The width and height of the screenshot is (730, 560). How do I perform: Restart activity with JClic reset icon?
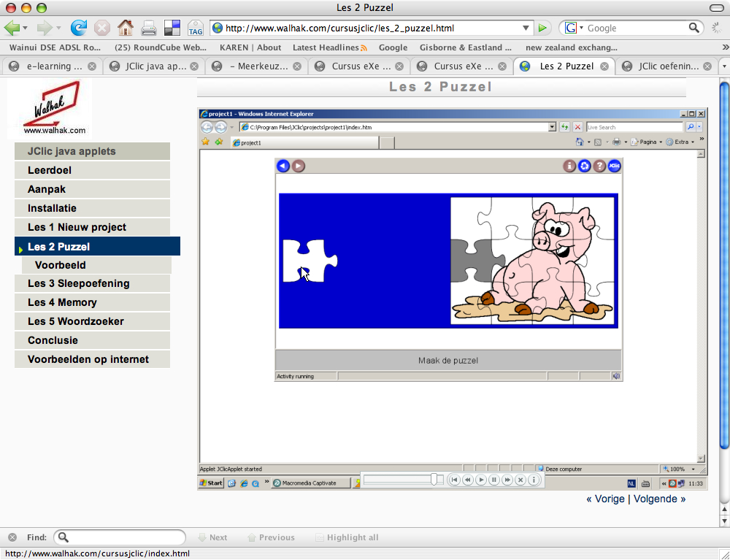584,166
